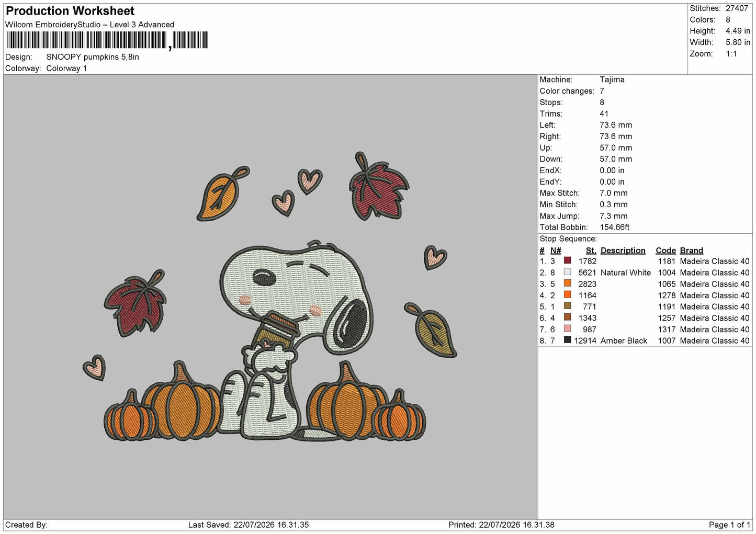Click the Max Jump value '7.3 mm'
This screenshot has width=756, height=534.
click(614, 216)
